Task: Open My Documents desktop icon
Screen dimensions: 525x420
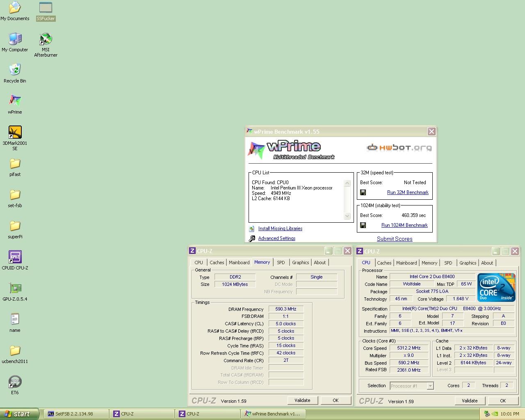Action: pos(15,11)
